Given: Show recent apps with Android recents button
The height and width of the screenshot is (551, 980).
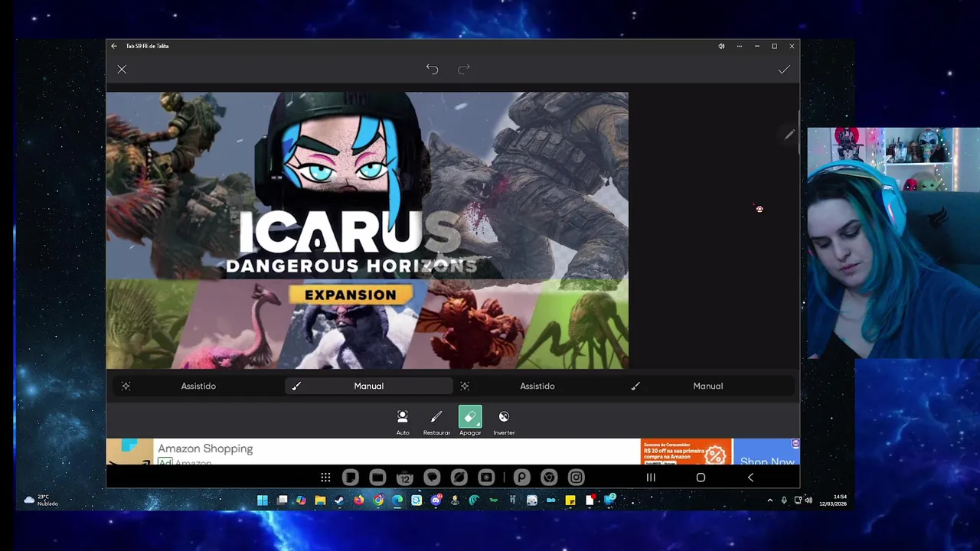Looking at the screenshot, I should 651,478.
